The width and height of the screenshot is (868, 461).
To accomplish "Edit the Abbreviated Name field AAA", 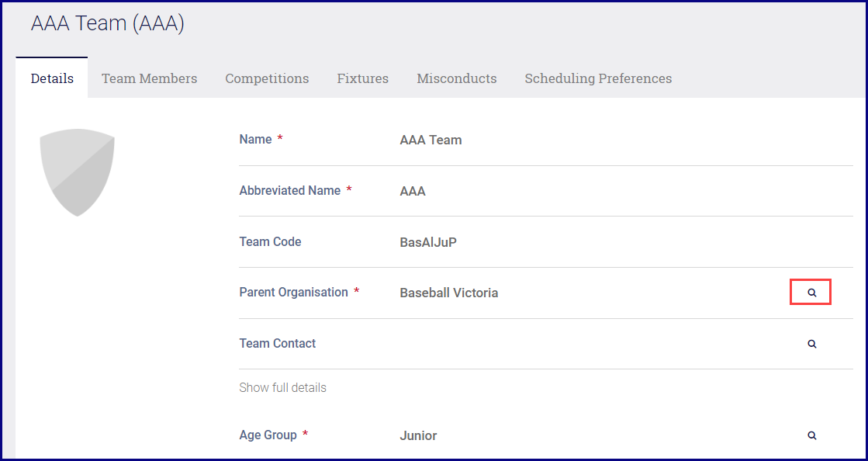I will pyautogui.click(x=413, y=191).
